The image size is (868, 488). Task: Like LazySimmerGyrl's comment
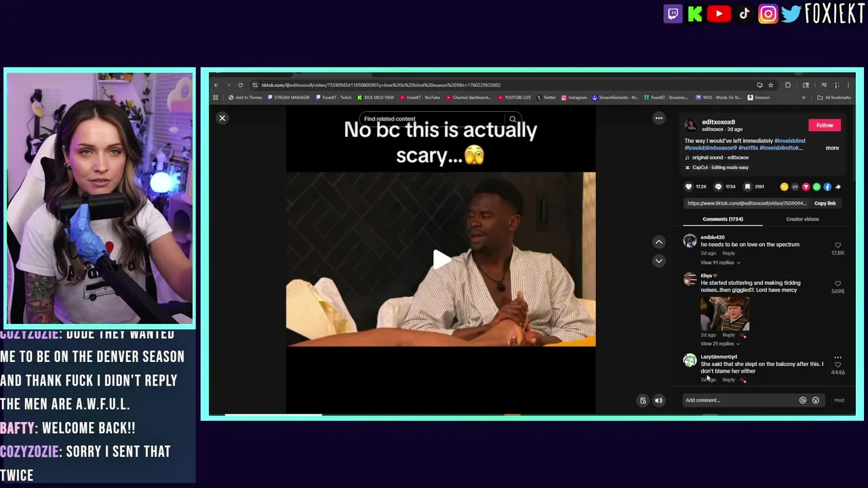pyautogui.click(x=837, y=365)
